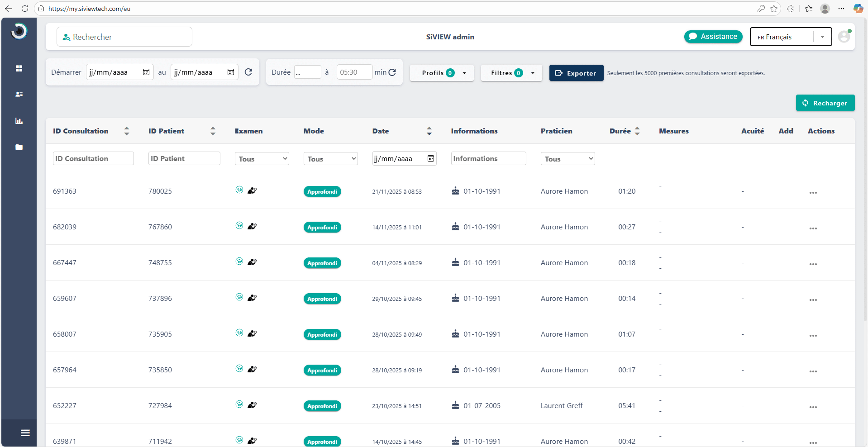Click the Exporter button
This screenshot has width=868, height=447.
click(x=576, y=73)
